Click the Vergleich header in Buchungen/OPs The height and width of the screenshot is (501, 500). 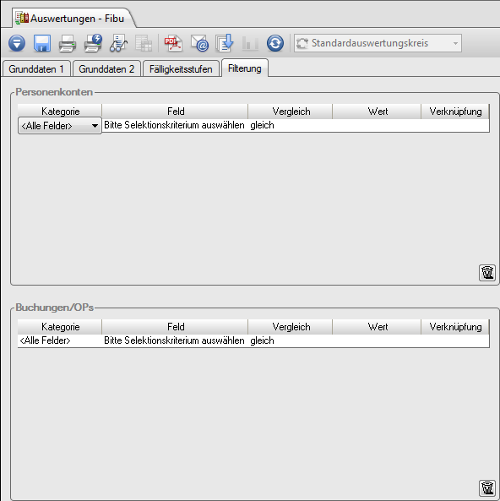[x=290, y=327]
